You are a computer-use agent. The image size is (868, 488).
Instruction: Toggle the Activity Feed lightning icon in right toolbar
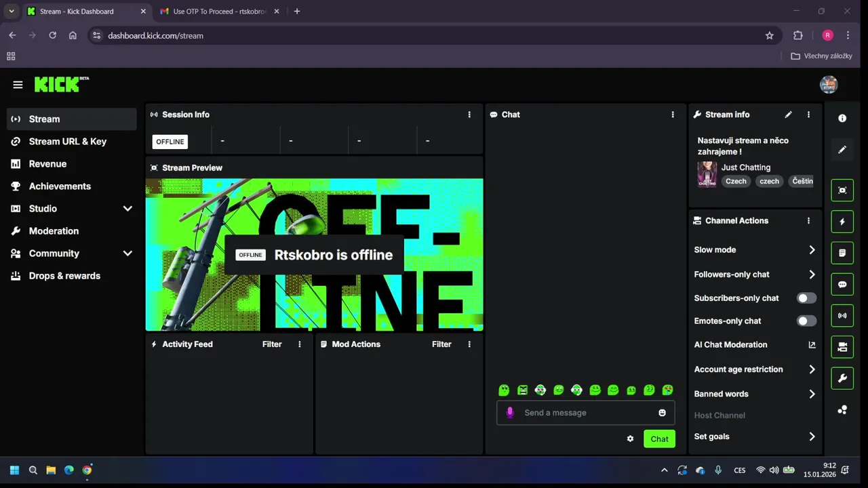point(842,222)
